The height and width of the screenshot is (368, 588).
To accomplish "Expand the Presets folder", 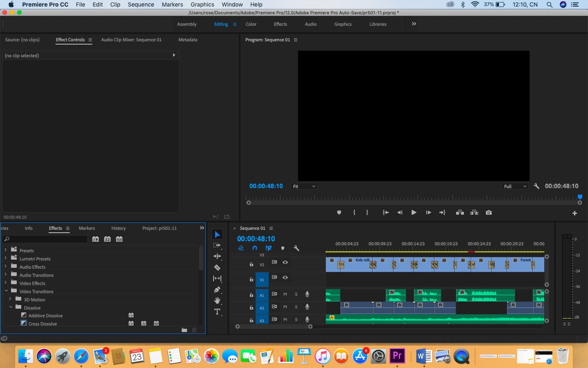I will point(5,250).
